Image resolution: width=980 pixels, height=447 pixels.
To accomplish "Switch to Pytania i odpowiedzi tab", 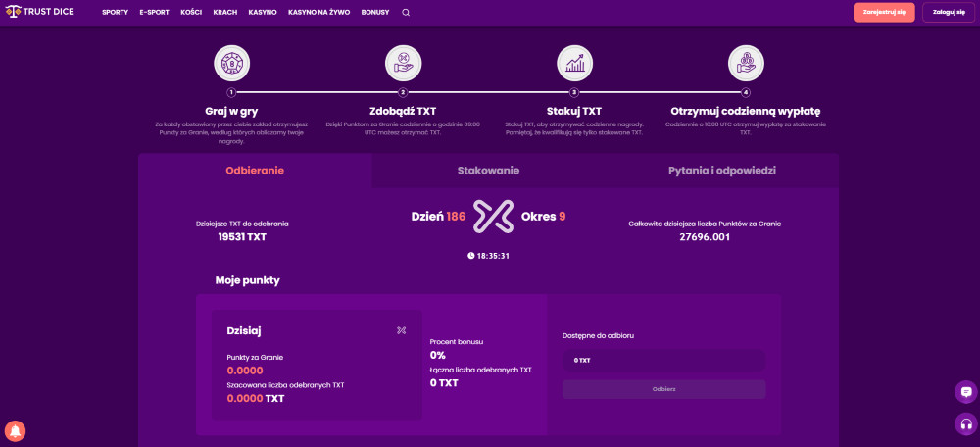I will 721,171.
